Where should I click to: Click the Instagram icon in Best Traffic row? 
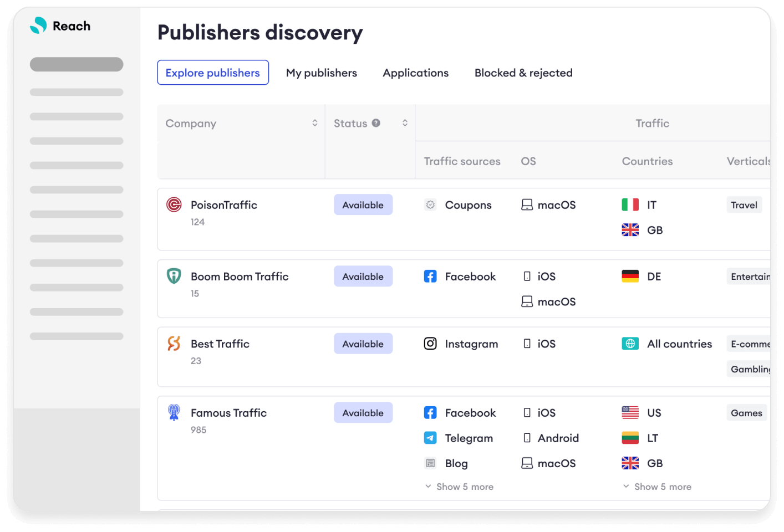coord(430,344)
